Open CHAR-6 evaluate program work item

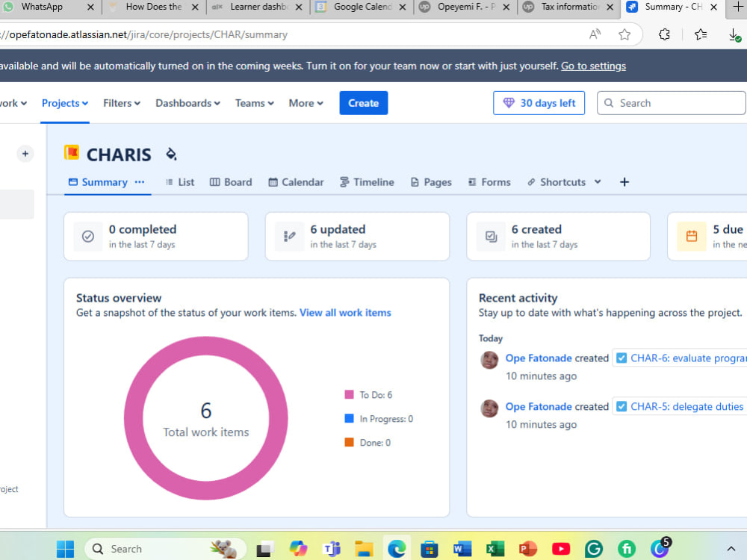click(682, 358)
